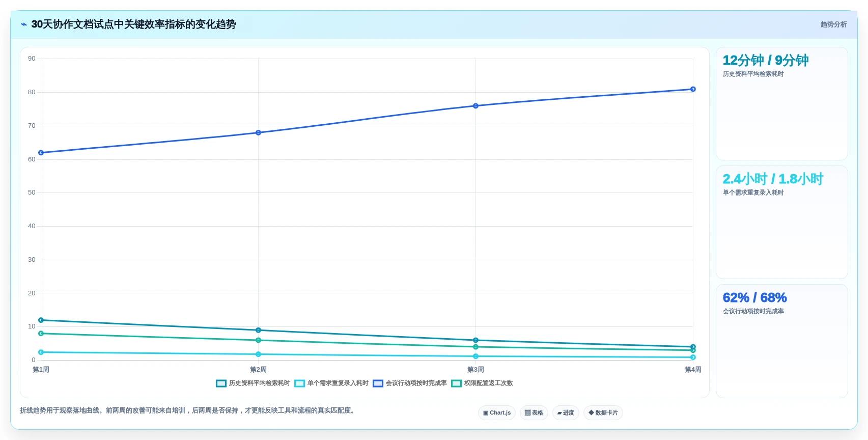Click the 历史资料平均检索耗时 legend color box

coord(221,383)
